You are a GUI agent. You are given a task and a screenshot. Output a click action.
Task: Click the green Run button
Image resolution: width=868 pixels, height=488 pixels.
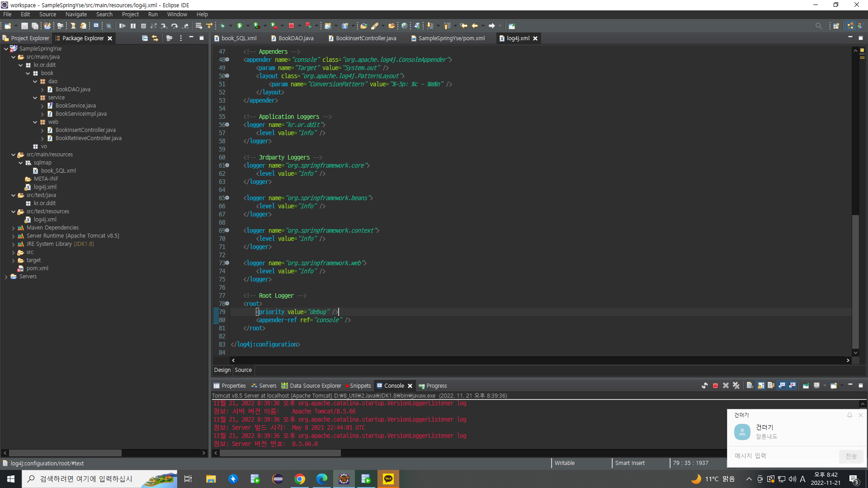pos(240,26)
